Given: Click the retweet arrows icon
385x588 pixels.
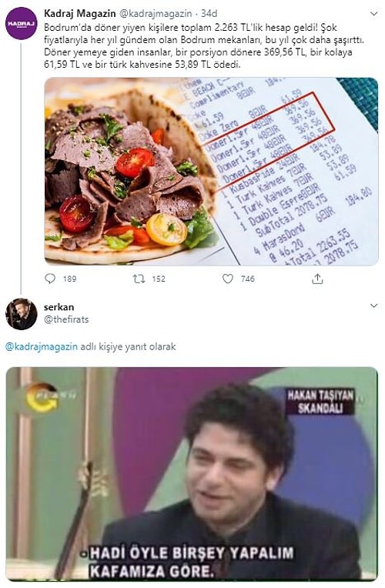Looking at the screenshot, I should point(139,279).
